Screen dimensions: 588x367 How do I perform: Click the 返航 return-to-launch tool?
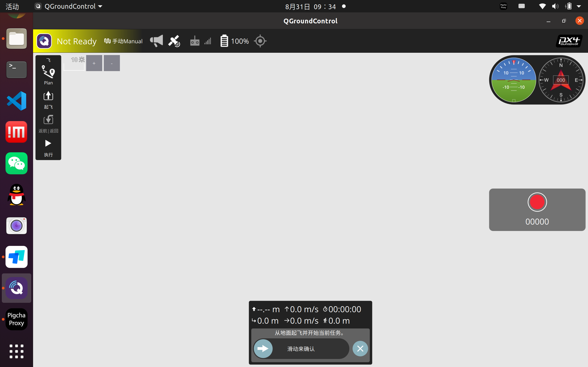48,124
